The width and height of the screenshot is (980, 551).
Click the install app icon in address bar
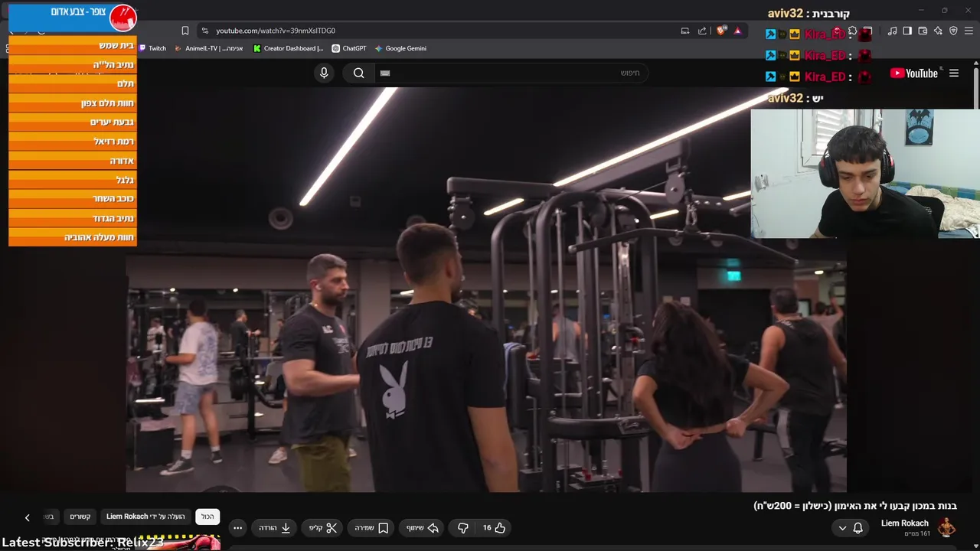coord(684,31)
